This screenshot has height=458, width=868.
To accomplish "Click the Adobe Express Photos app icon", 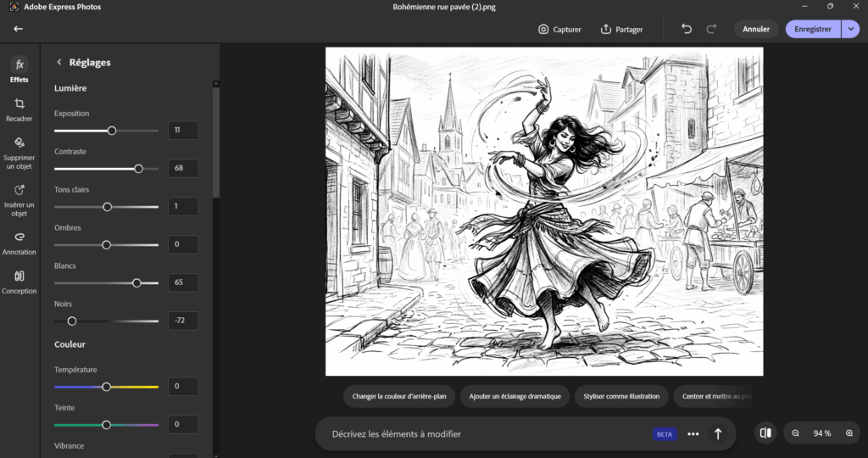I will 14,7.
